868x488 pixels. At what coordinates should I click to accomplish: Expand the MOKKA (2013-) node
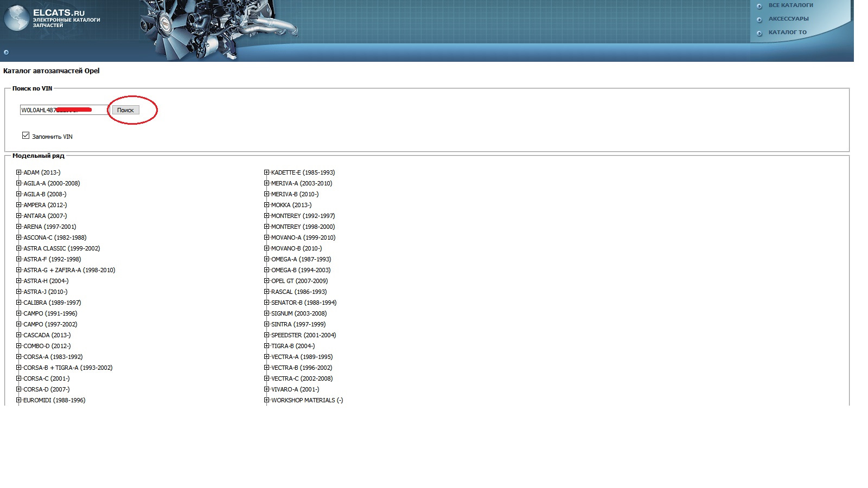click(267, 205)
